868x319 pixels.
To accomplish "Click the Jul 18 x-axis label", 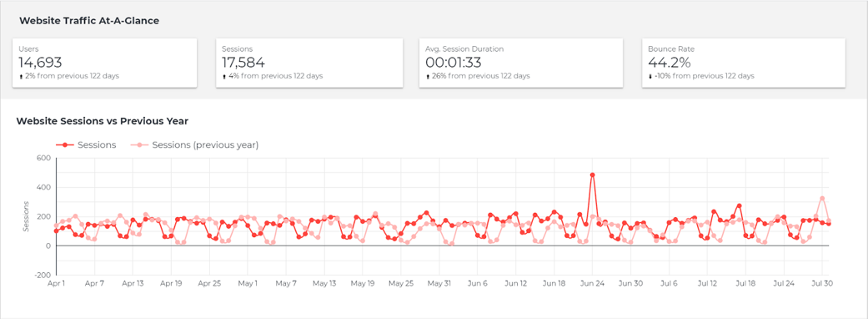I will tap(745, 283).
